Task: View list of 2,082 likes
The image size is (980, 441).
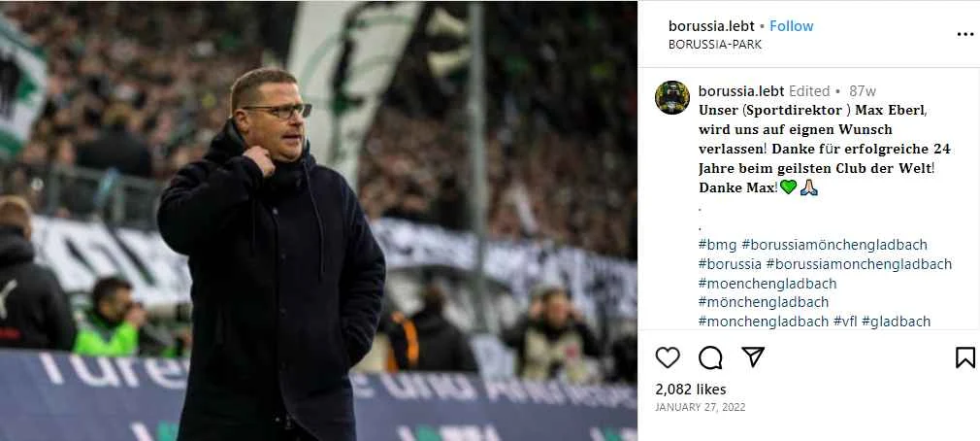Action: pyautogui.click(x=691, y=390)
